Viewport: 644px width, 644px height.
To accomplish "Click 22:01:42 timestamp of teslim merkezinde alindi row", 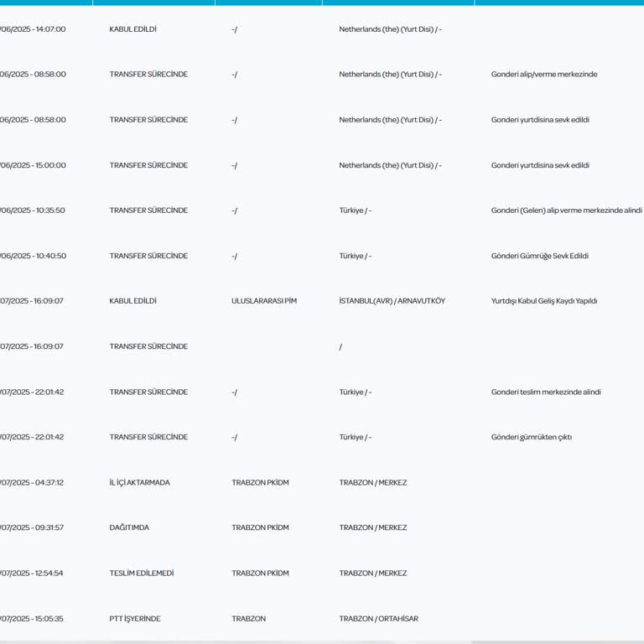I will pyautogui.click(x=32, y=392).
